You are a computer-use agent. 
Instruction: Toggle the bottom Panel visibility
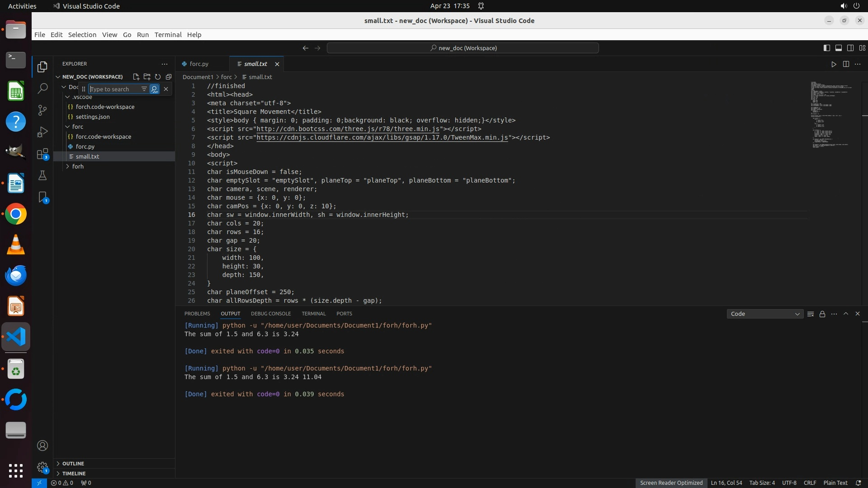[838, 48]
